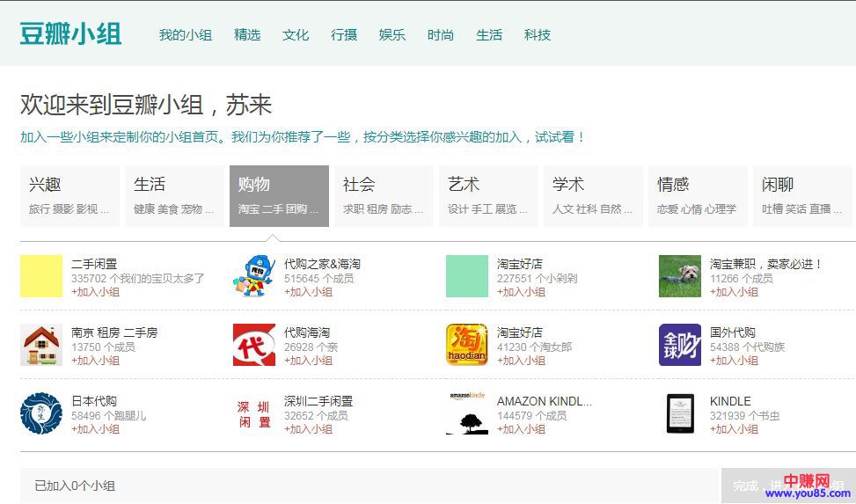Go to 我的小组 in the navigation bar
Image resolution: width=856 pixels, height=504 pixels.
[x=186, y=35]
